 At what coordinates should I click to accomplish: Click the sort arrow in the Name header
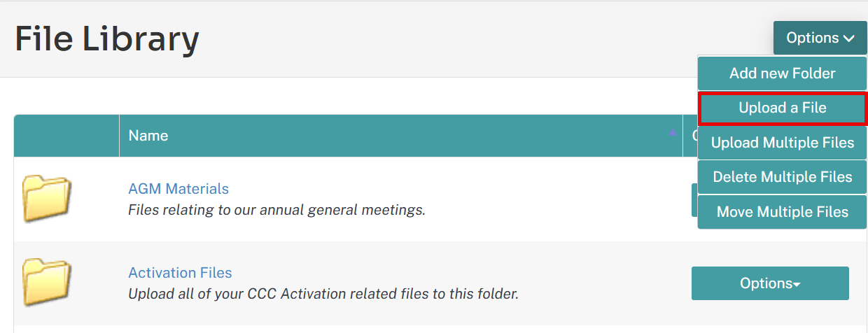[x=673, y=132]
